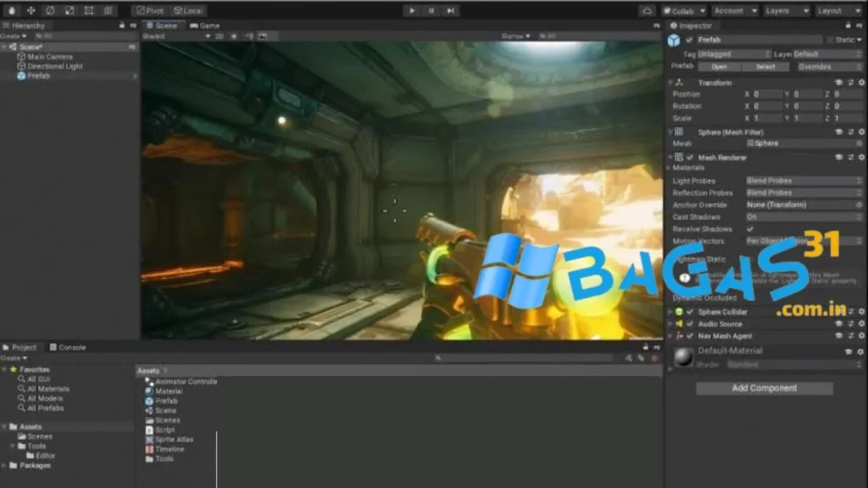Disable the Sphere Collider checkbox
868x488 pixels.
click(690, 312)
